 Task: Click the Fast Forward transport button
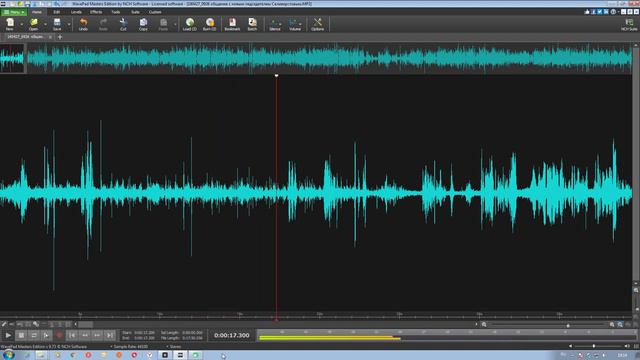click(x=97, y=336)
